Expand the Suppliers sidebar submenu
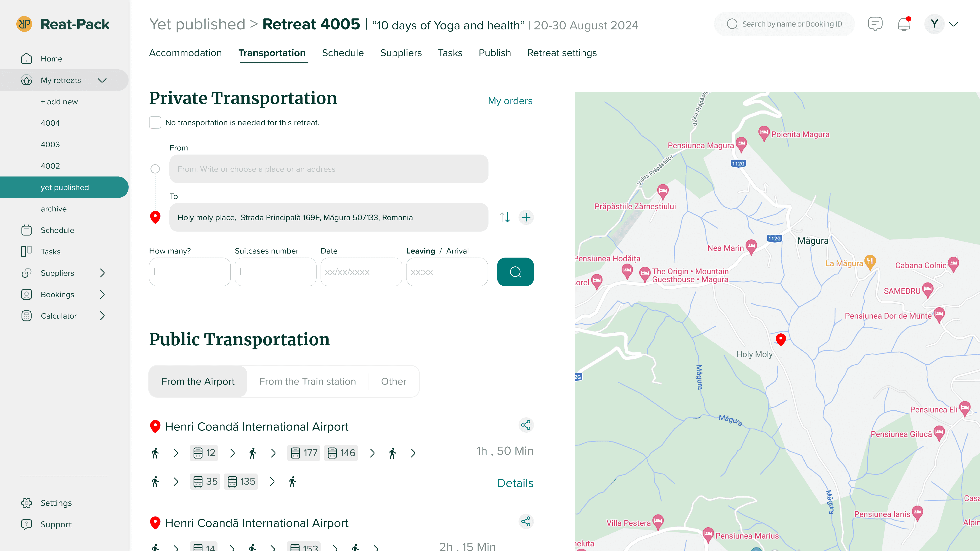Image resolution: width=980 pixels, height=551 pixels. [x=102, y=273]
